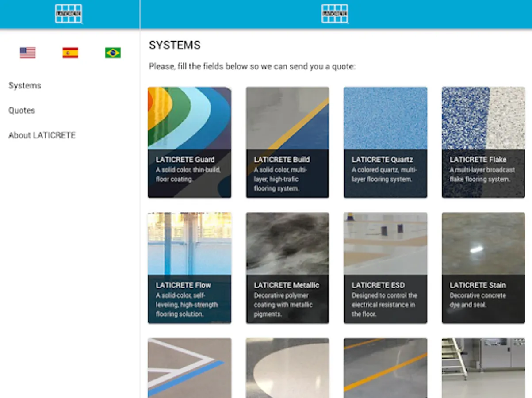The height and width of the screenshot is (398, 532).
Task: Open the LATICRETE ESD system card
Action: point(386,268)
